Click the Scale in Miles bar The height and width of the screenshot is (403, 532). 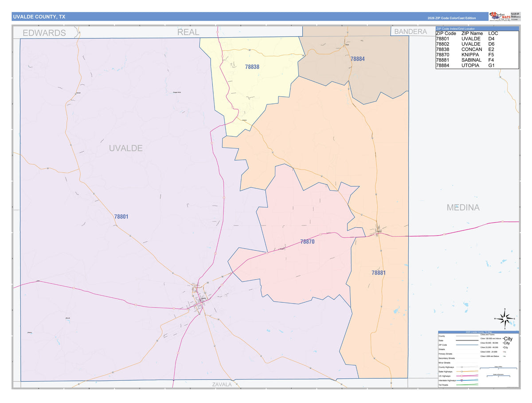click(498, 368)
